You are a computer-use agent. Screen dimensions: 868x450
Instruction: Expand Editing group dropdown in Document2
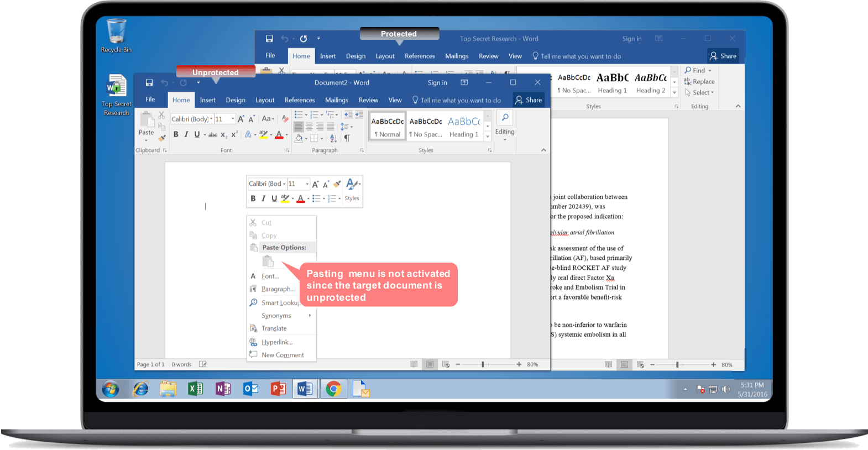point(505,139)
